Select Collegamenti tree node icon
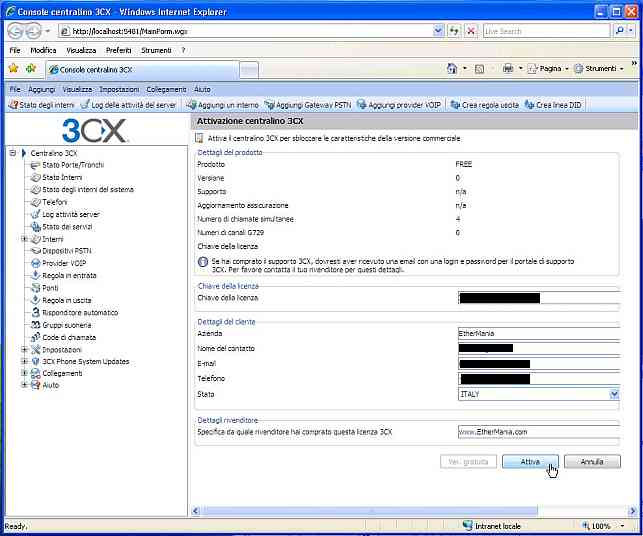The width and height of the screenshot is (643, 536). point(36,373)
